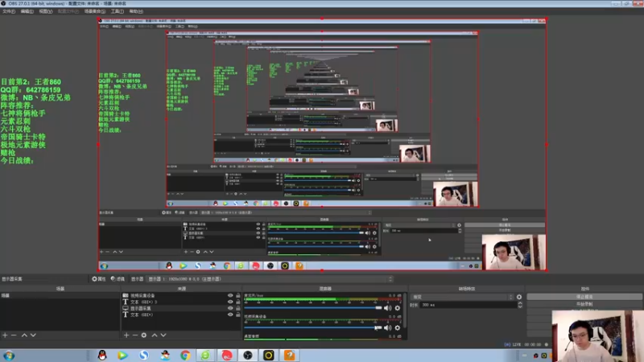Open the transition properties gear icon
Image resolution: width=644 pixels, height=362 pixels.
(x=519, y=297)
